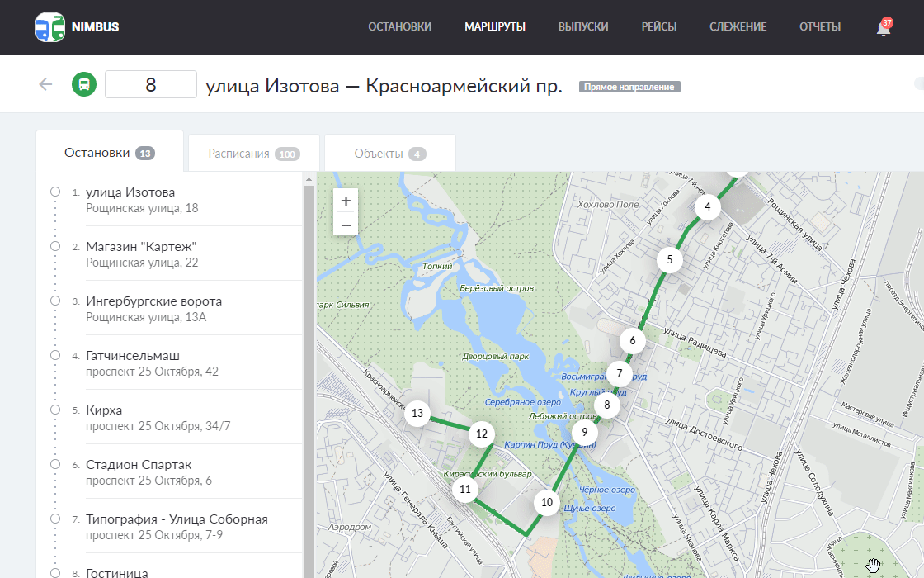Viewport: 924px width, 578px height.
Task: Select stop marker 6 on the map
Action: point(632,340)
